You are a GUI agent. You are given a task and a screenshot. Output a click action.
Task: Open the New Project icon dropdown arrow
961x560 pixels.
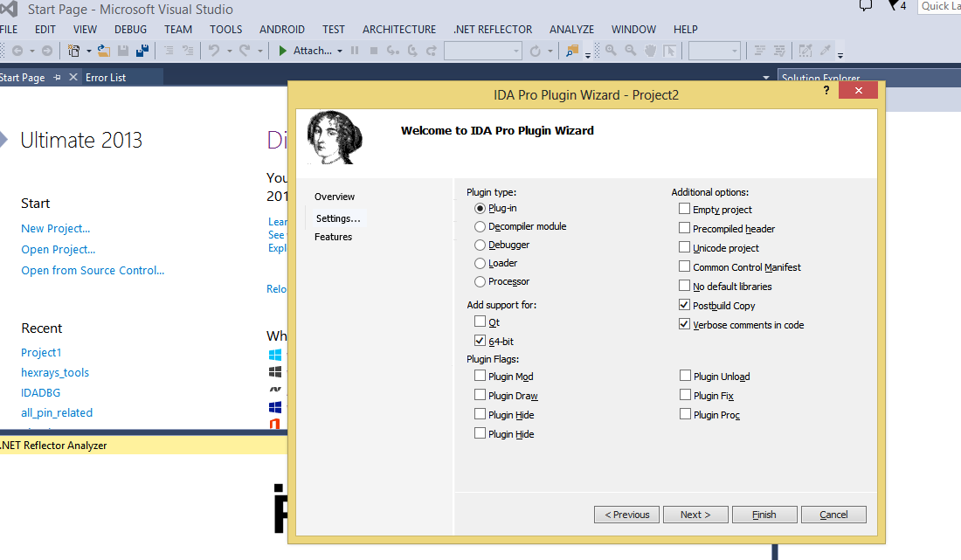point(89,51)
